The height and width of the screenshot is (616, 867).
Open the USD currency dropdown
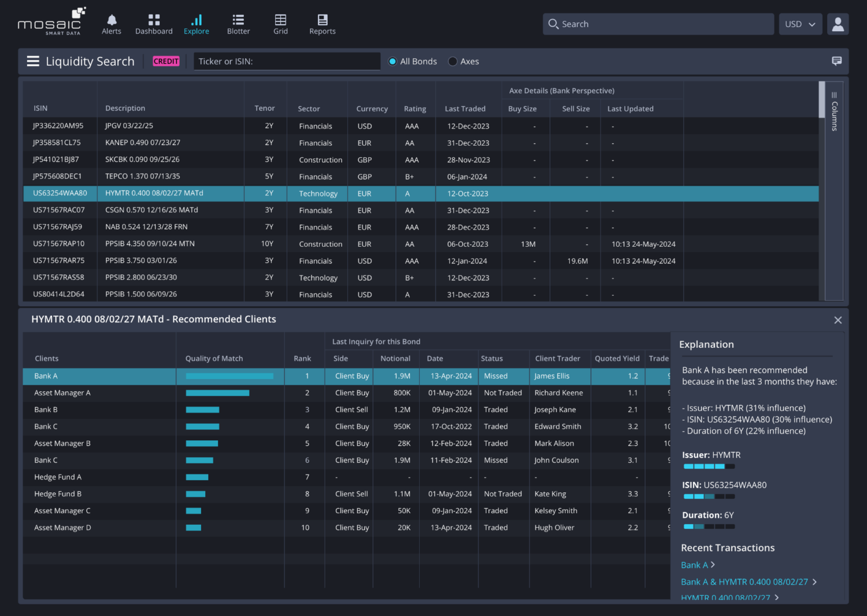pyautogui.click(x=801, y=24)
